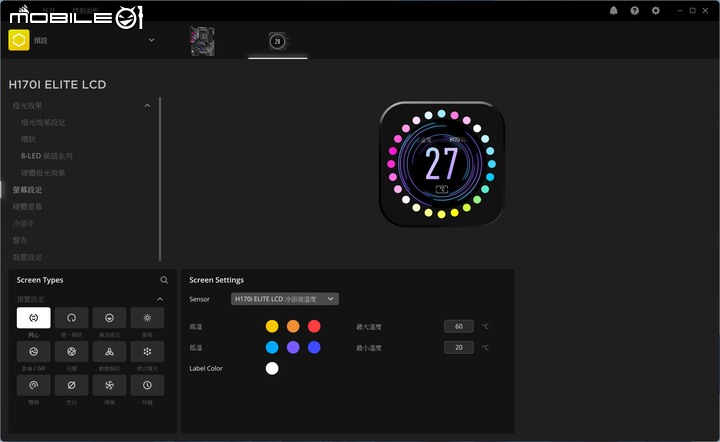Pick the trefoil-shaped screen type icon
720x442 pixels.
coord(109,352)
